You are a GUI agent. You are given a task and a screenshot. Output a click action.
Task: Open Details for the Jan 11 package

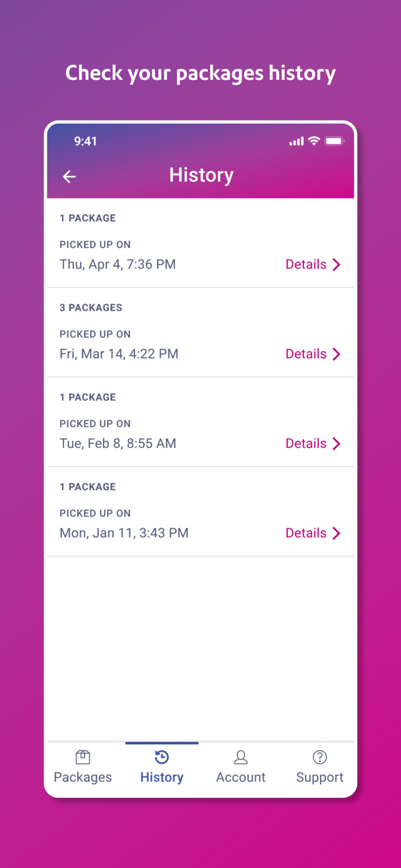coord(306,533)
